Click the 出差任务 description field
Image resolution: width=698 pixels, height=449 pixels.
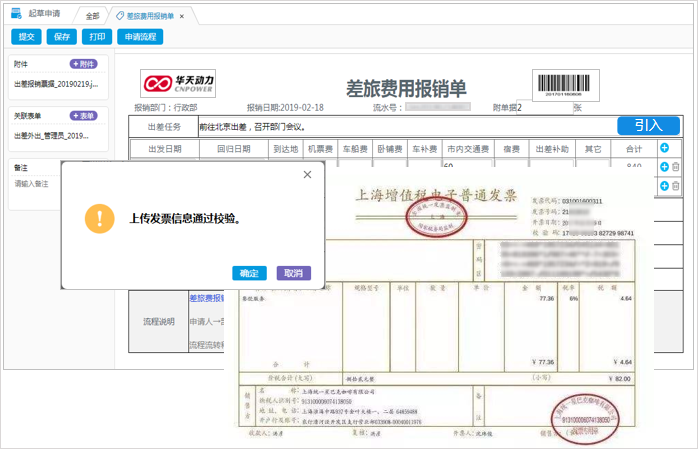(407, 127)
